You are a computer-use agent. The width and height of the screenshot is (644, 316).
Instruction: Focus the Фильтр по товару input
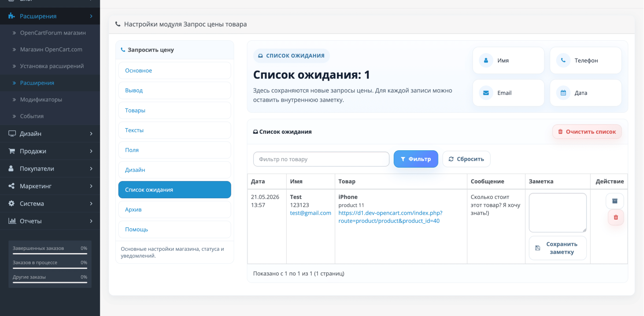point(321,159)
